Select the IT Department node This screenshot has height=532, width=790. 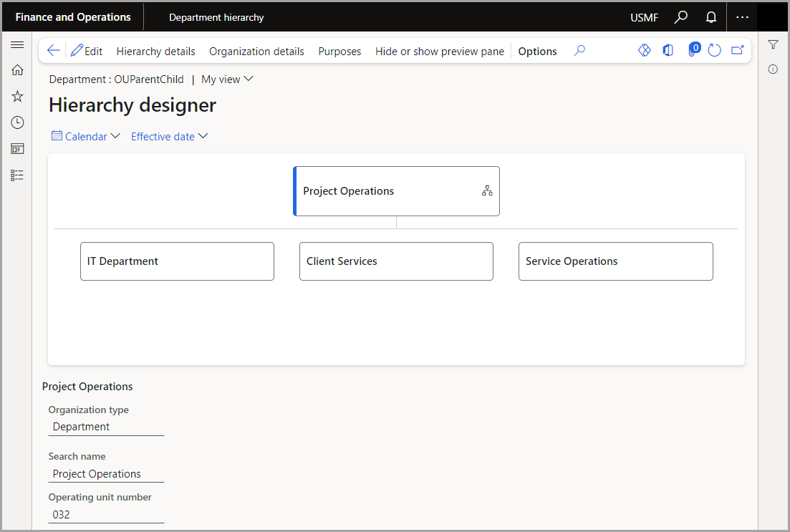click(x=178, y=261)
